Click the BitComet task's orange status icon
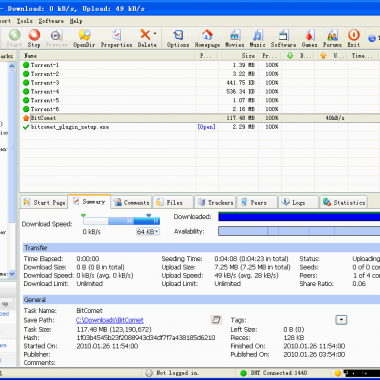 (26, 118)
